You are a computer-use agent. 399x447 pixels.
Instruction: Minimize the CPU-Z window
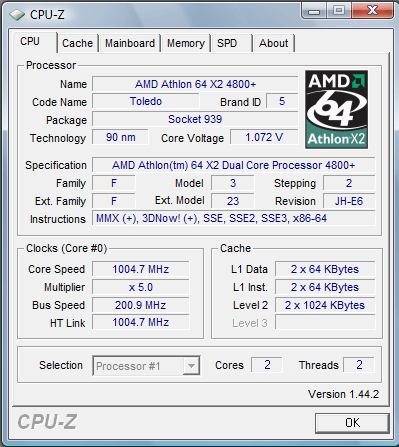tap(314, 11)
